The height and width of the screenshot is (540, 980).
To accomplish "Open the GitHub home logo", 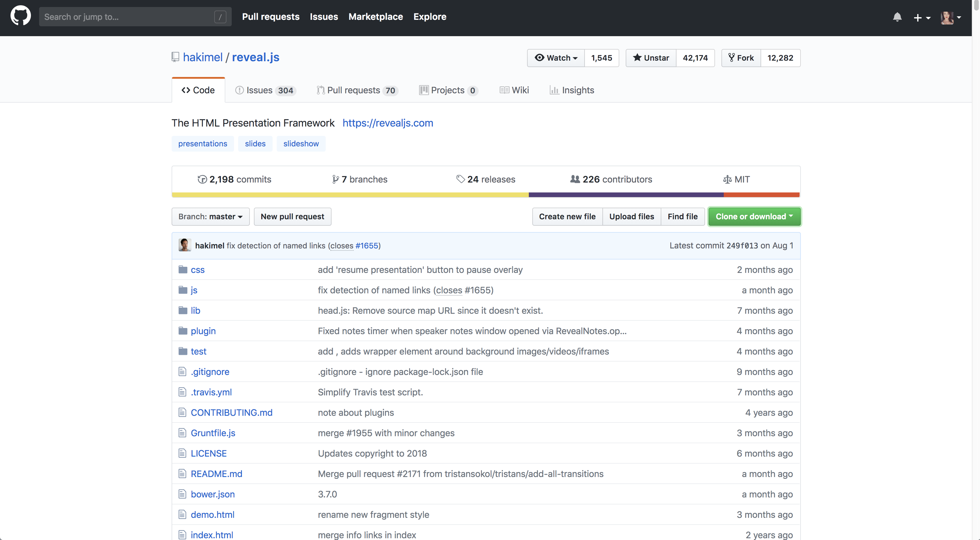I will (20, 16).
